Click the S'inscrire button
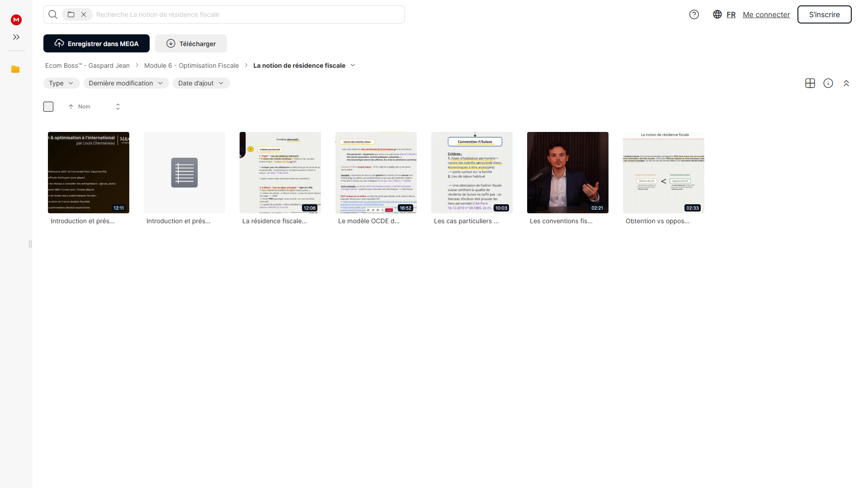 click(x=824, y=14)
